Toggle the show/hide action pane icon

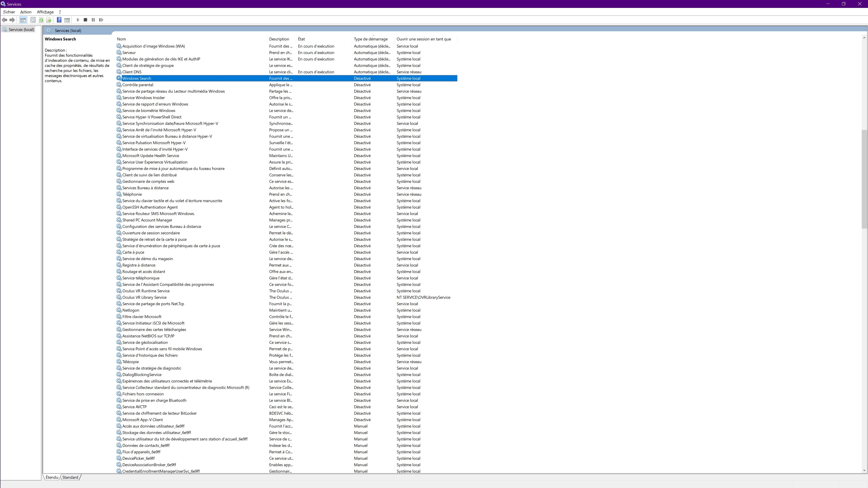click(x=67, y=20)
